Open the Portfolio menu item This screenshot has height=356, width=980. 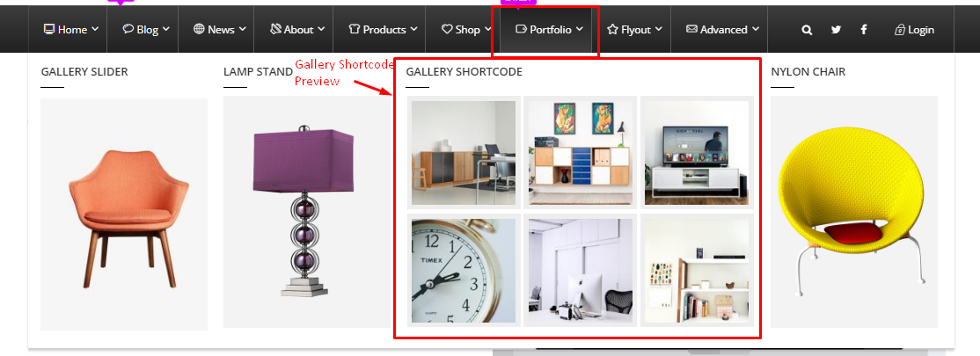tap(549, 29)
